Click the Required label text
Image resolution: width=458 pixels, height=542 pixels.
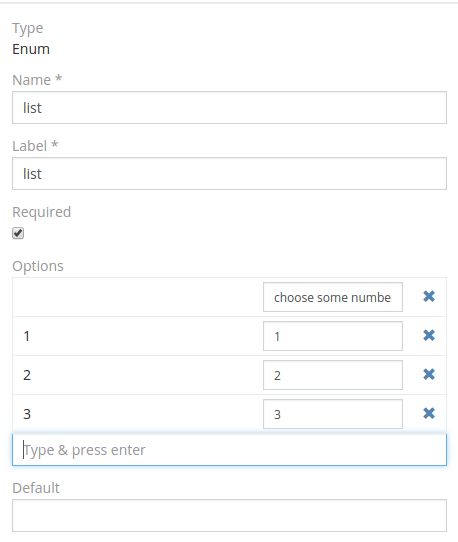(x=41, y=212)
